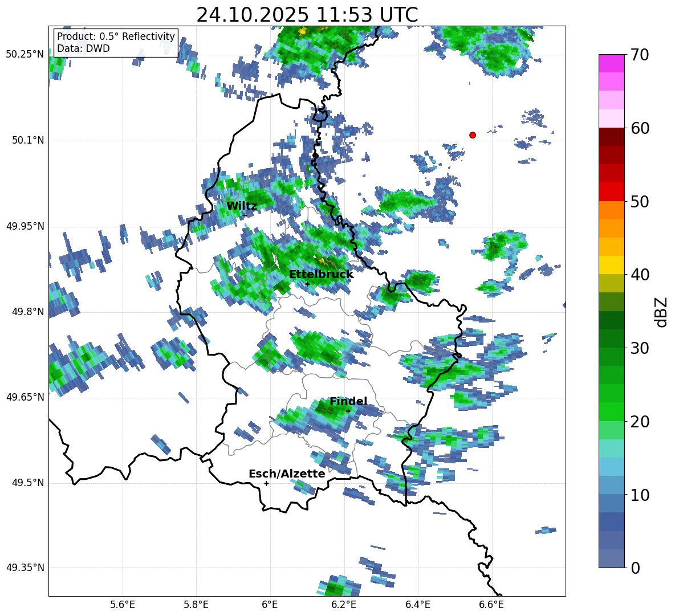Click the station cross marker at Findel
The width and height of the screenshot is (675, 616).
pos(348,411)
